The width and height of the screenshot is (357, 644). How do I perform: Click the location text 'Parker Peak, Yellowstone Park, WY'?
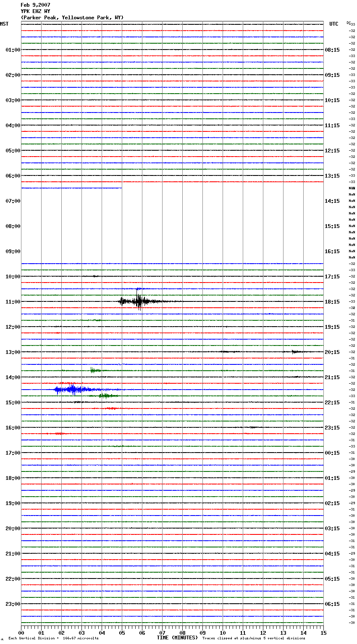click(72, 18)
